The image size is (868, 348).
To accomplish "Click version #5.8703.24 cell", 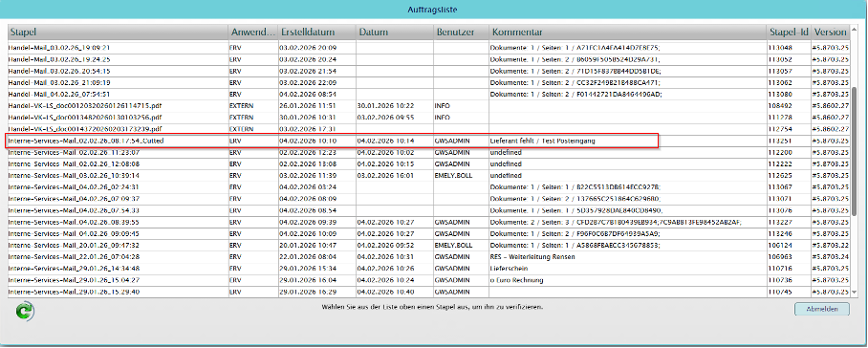I will (x=831, y=257).
